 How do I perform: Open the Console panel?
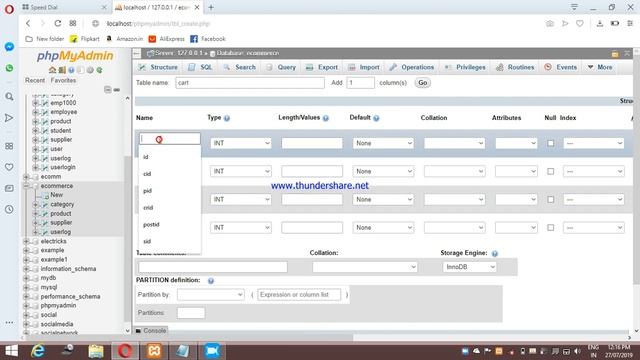click(151, 331)
